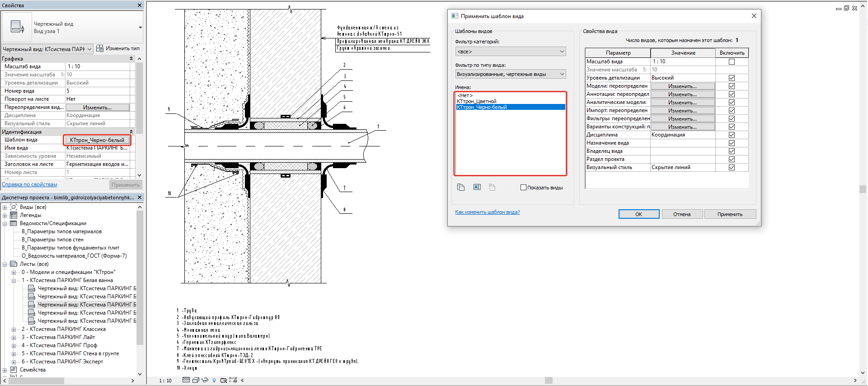The image size is (868, 386).
Task: Toggle the Масштаб вида include checkbox
Action: coord(732,61)
